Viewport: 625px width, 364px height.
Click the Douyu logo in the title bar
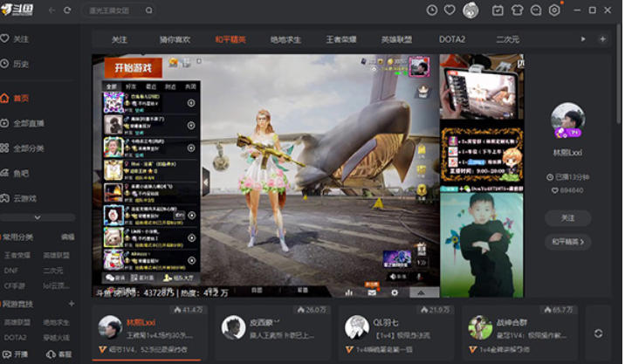pyautogui.click(x=17, y=10)
